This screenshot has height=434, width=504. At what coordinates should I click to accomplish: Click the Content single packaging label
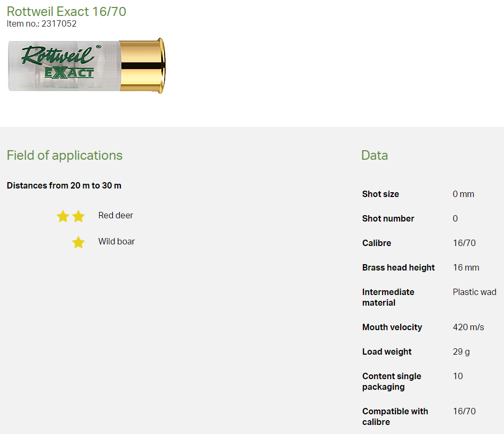click(x=392, y=381)
